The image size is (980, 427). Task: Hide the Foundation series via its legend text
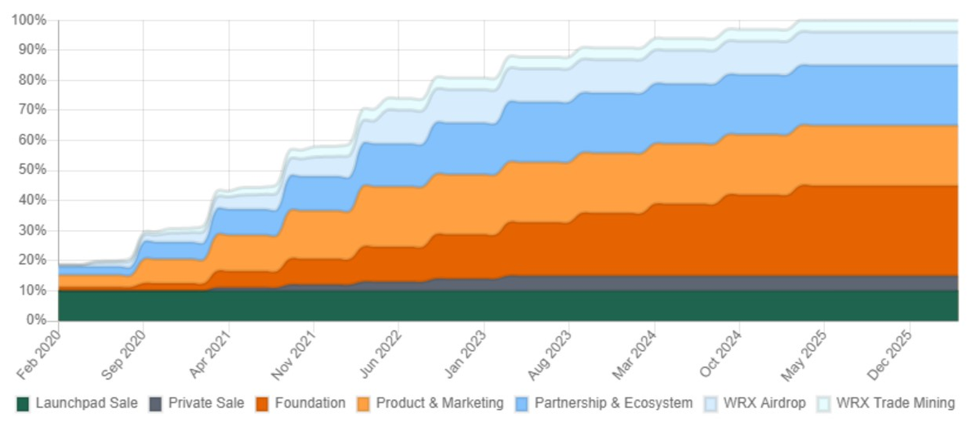pos(310,403)
